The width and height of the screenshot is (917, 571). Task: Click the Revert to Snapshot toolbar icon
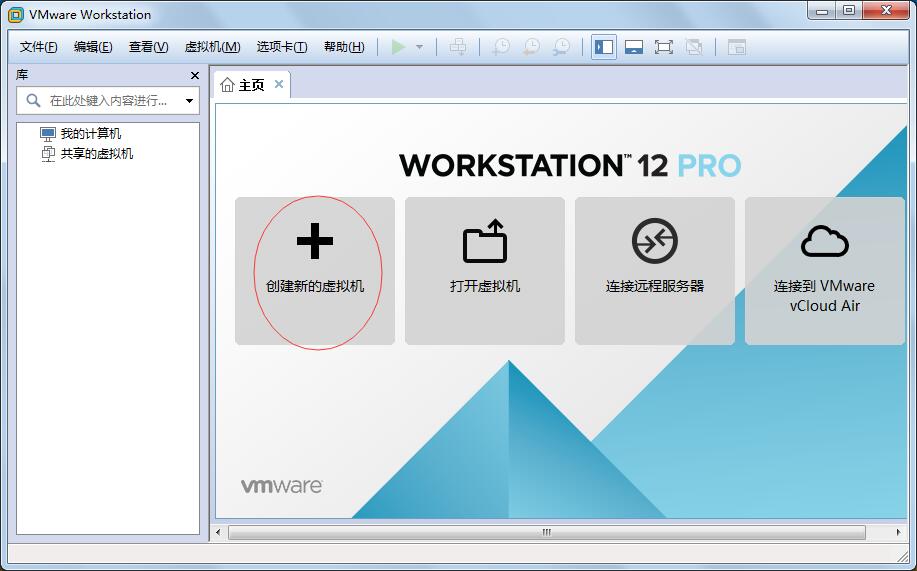(x=531, y=47)
